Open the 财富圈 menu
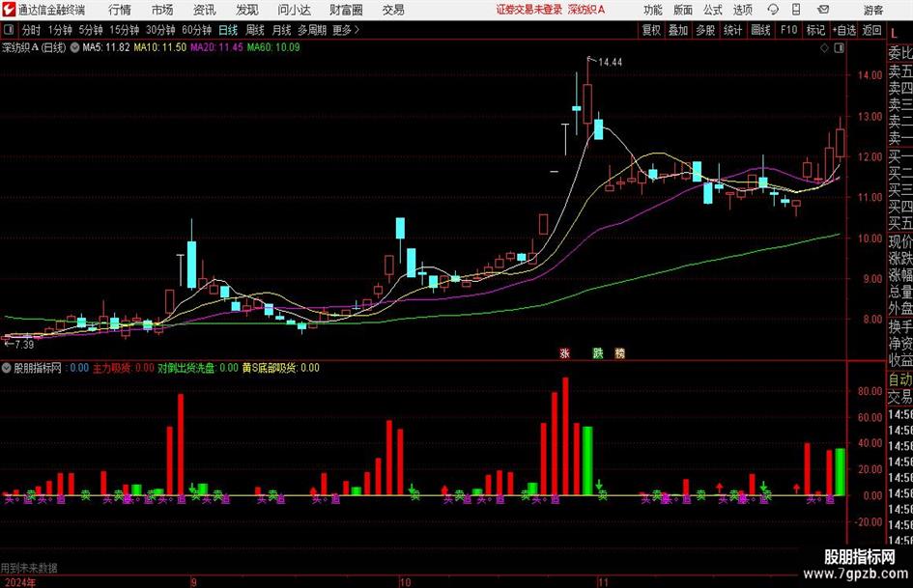This screenshot has width=913, height=588. 346,10
